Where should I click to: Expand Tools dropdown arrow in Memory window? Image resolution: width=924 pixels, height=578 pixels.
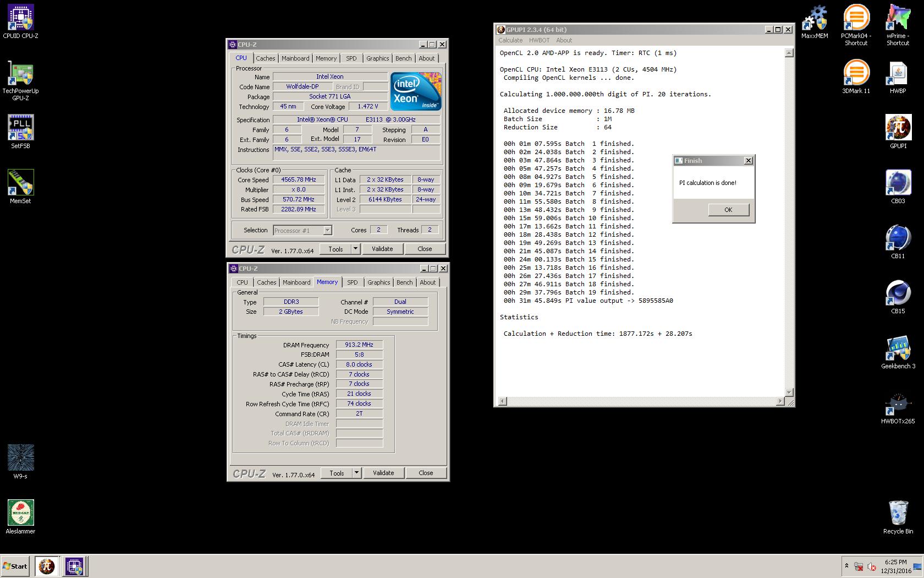click(x=356, y=473)
